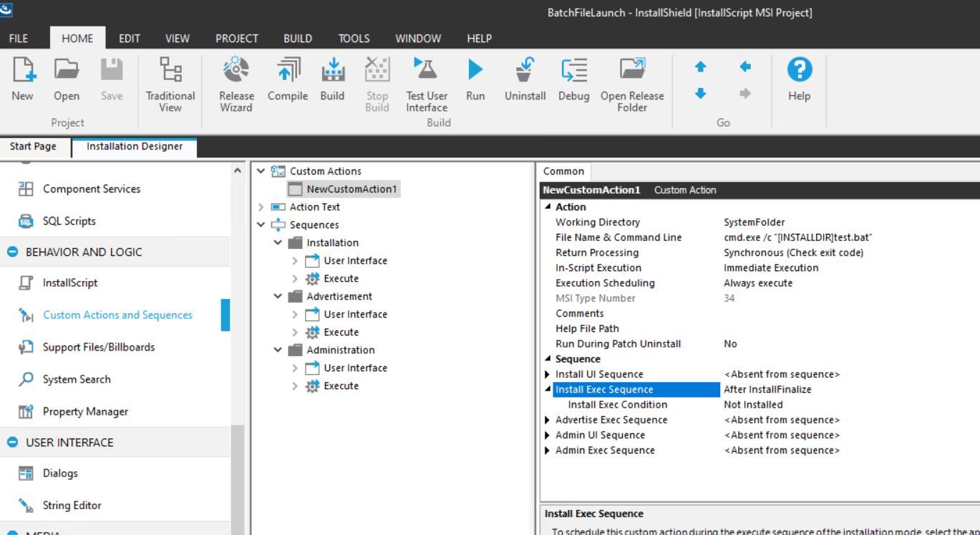Open the Property Manager view
Screen dimensions: 980x535
[85, 411]
